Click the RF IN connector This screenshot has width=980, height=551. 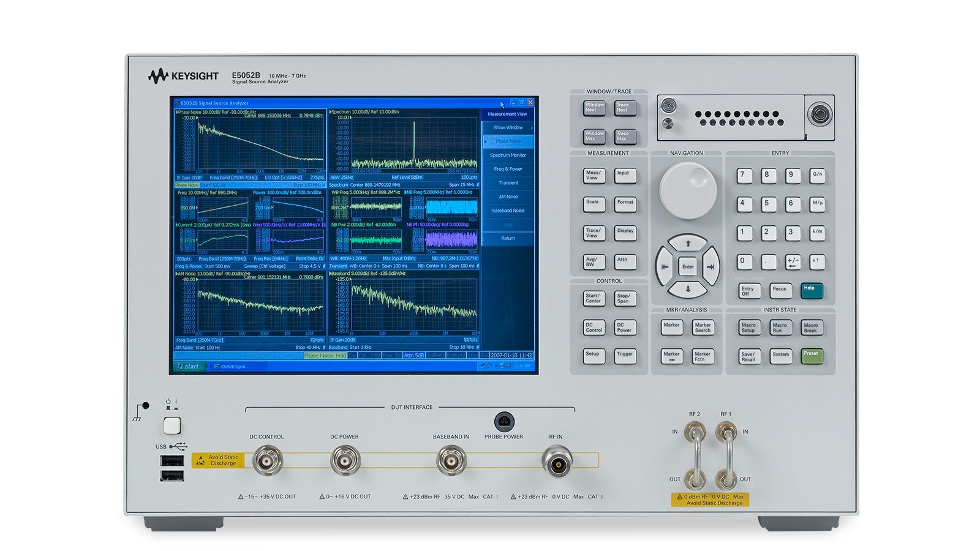pos(557,462)
